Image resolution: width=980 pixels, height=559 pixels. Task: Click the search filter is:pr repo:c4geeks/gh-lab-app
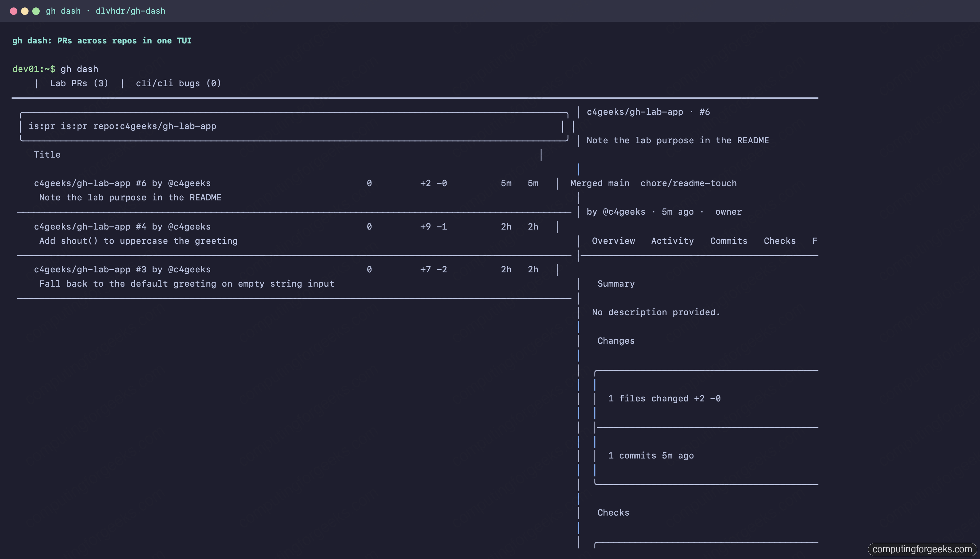click(x=294, y=126)
